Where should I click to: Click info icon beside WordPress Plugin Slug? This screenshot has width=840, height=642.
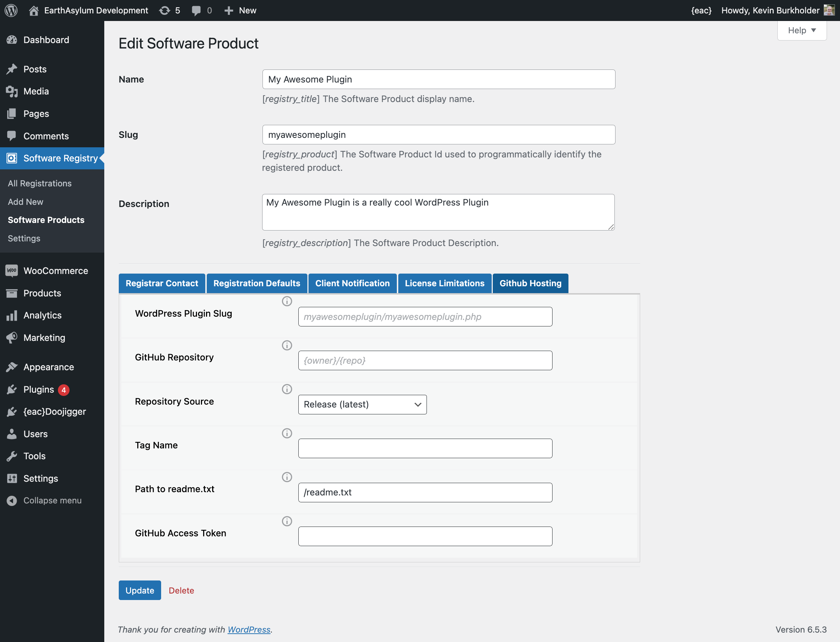287,301
